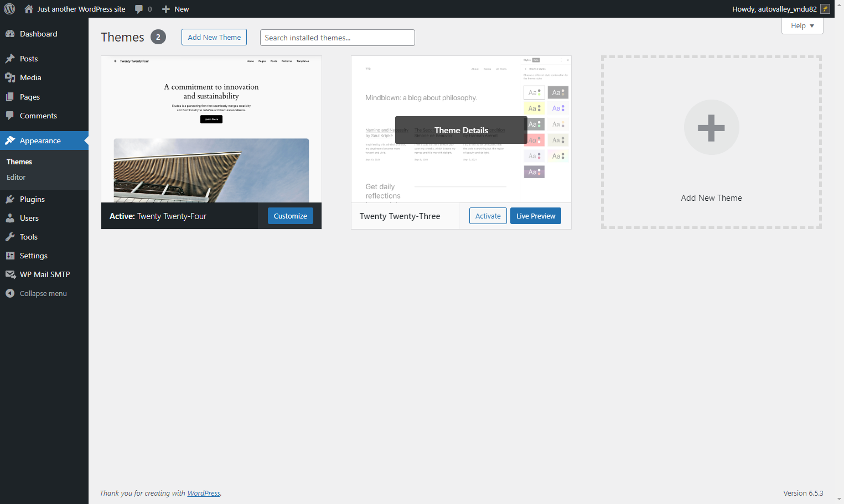Click the theme count badge showing 2
Image resolution: width=844 pixels, height=504 pixels.
pos(158,37)
